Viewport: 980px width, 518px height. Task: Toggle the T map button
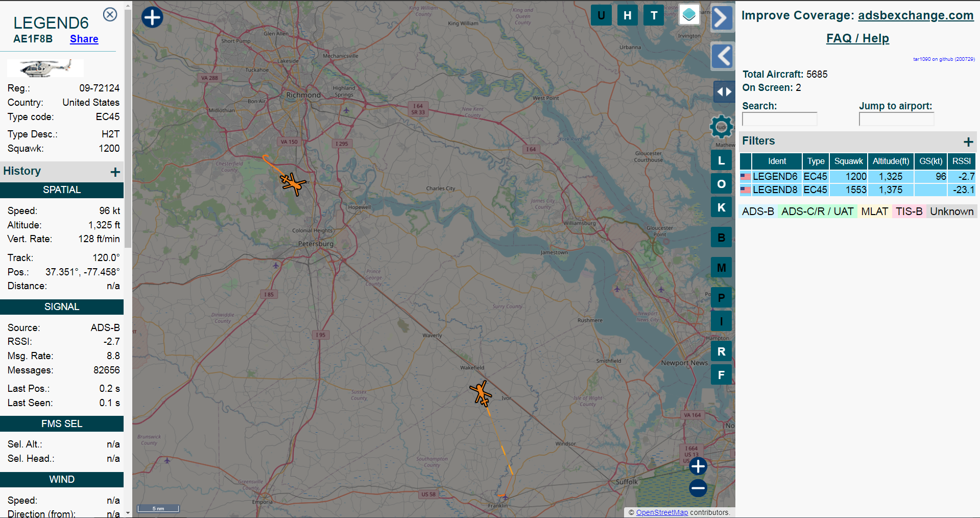coord(654,15)
